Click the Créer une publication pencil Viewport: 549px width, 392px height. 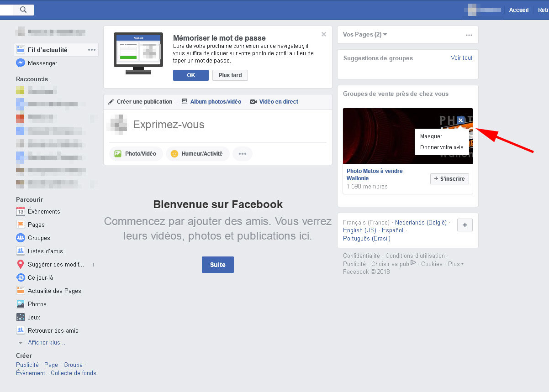pos(111,102)
